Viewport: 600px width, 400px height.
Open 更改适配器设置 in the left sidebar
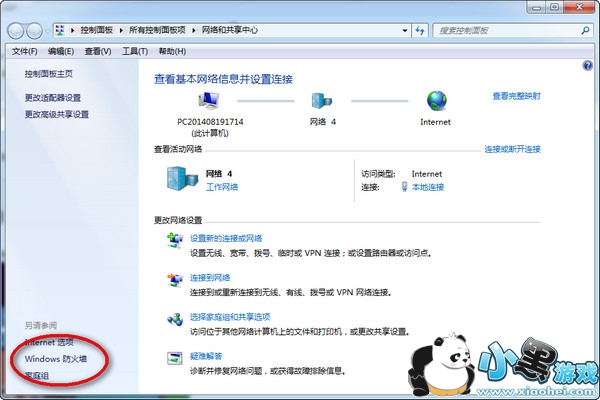(53, 97)
